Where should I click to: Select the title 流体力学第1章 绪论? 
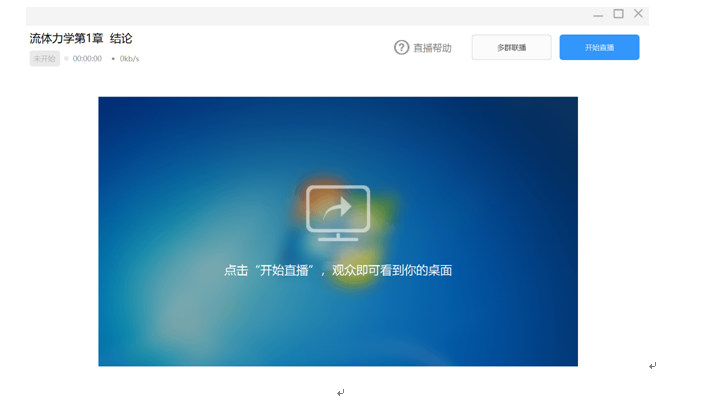81,38
